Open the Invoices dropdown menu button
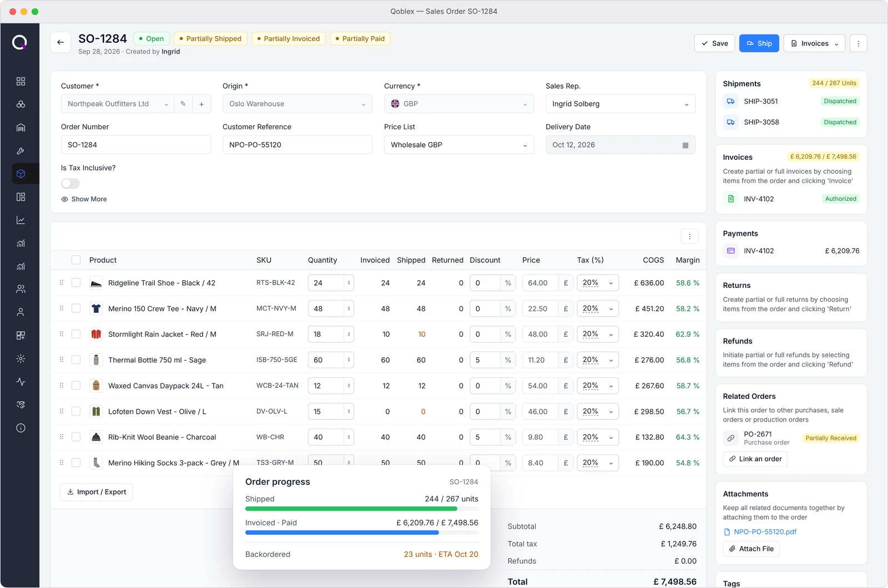 click(814, 43)
